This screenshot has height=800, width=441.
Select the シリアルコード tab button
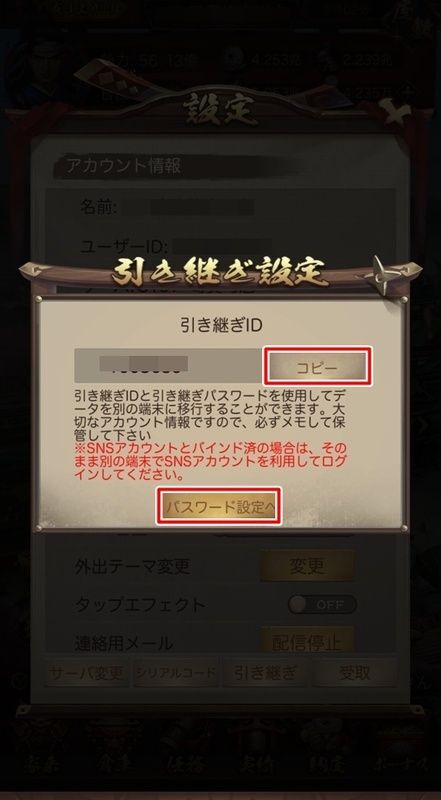click(x=175, y=672)
